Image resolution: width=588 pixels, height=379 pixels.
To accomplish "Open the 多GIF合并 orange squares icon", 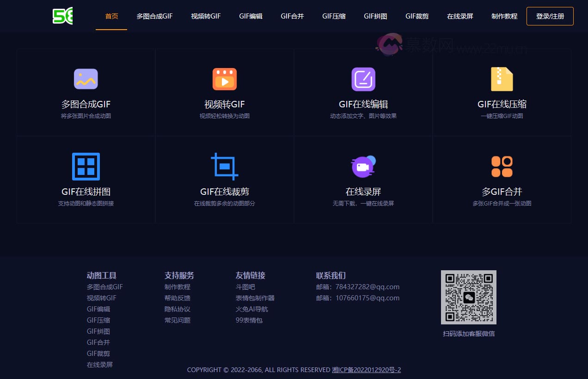I will tap(502, 167).
